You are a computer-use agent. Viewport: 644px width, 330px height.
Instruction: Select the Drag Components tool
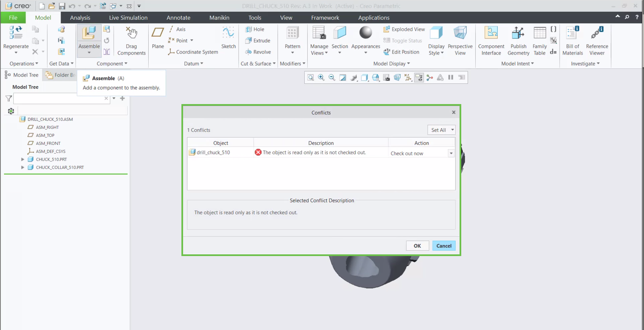(x=131, y=40)
